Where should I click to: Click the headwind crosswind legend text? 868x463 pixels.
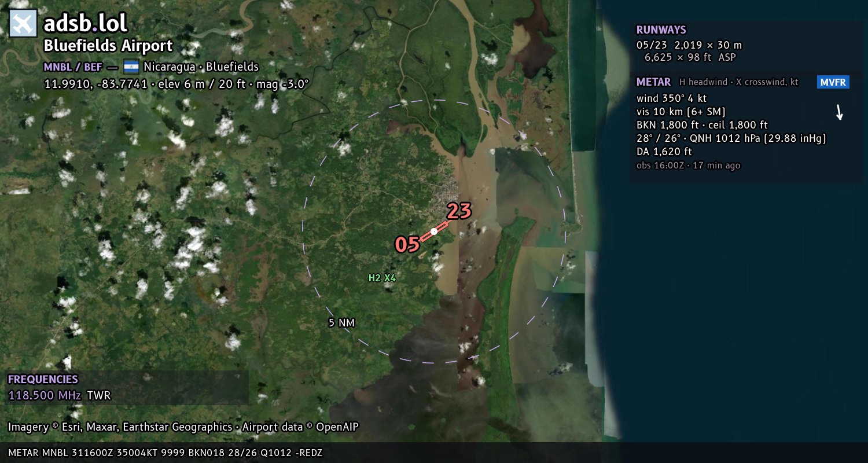coord(739,82)
